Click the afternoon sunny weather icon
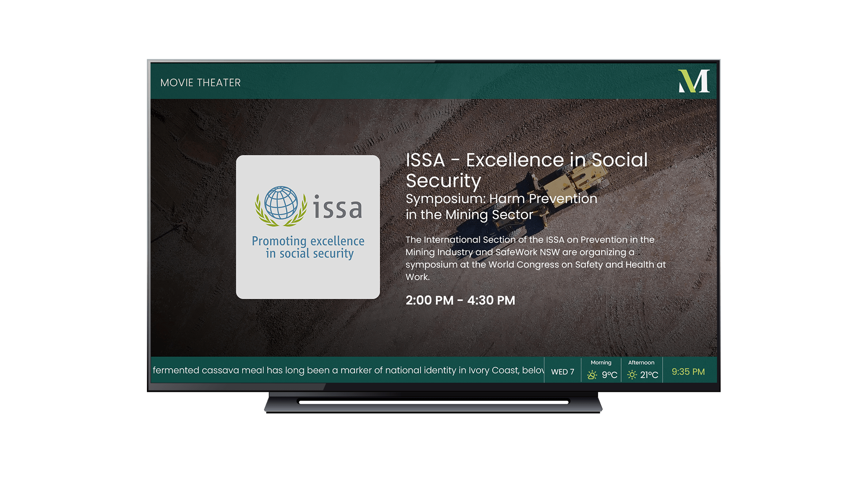The width and height of the screenshot is (868, 488). [x=632, y=375]
